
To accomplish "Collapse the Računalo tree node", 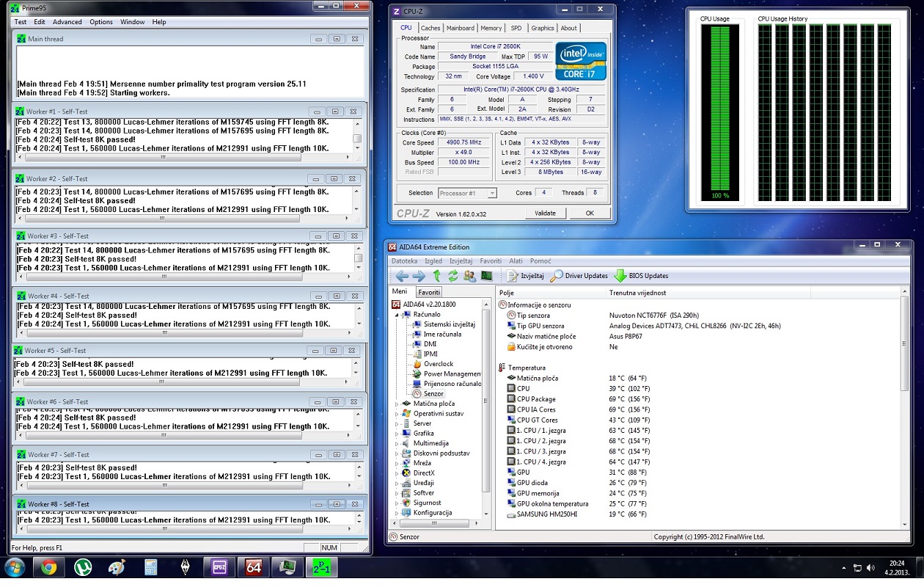I will click(x=397, y=315).
